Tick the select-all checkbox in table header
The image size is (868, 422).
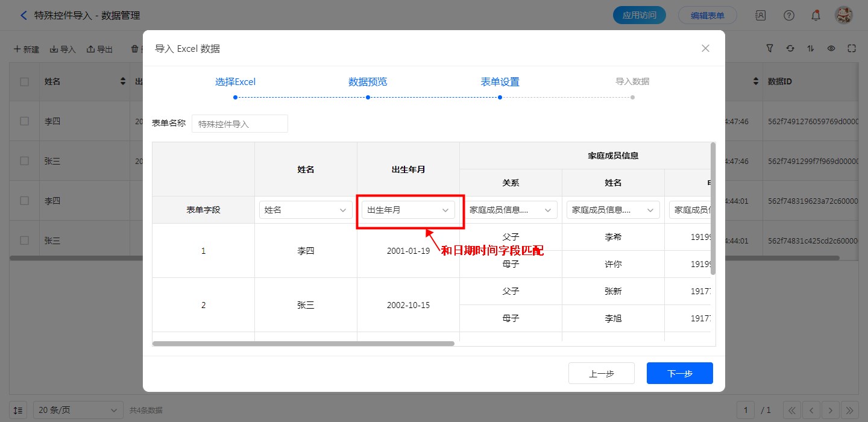(x=25, y=81)
